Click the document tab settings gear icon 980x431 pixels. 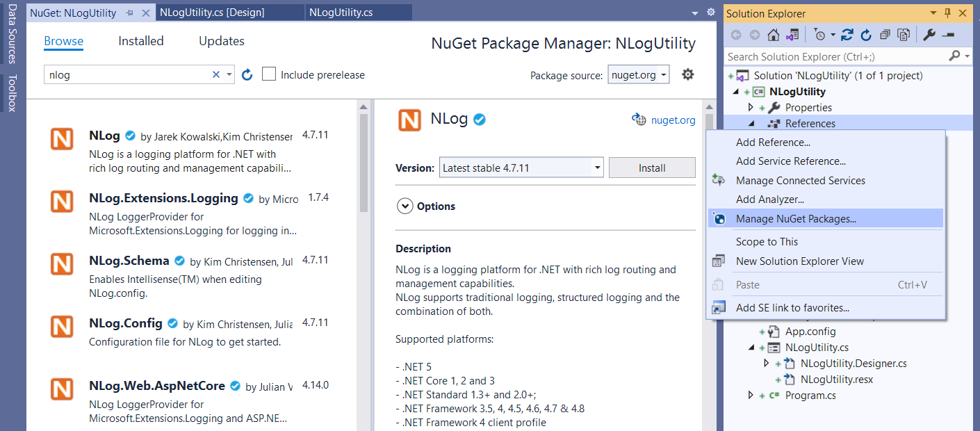710,13
